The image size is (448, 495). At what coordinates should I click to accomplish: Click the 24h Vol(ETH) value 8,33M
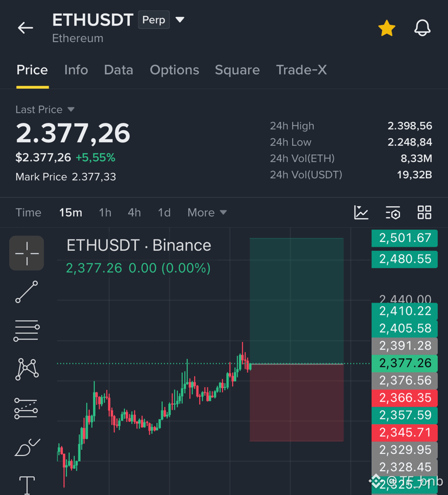point(416,159)
